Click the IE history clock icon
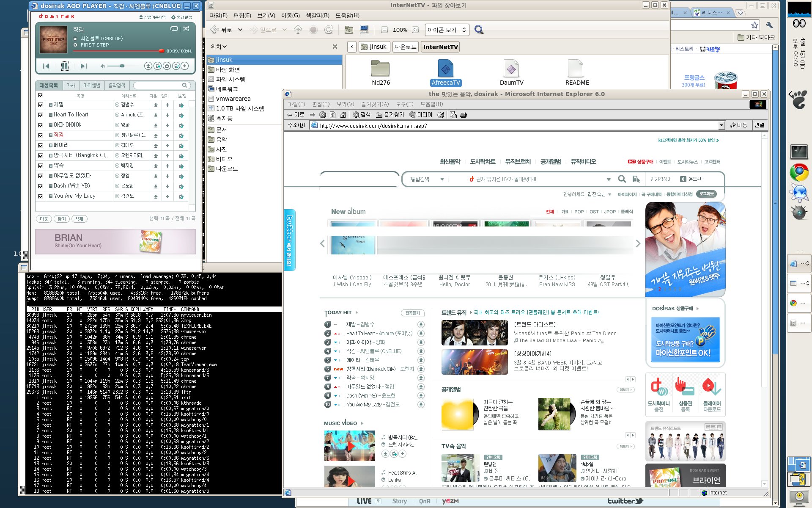 (x=441, y=115)
